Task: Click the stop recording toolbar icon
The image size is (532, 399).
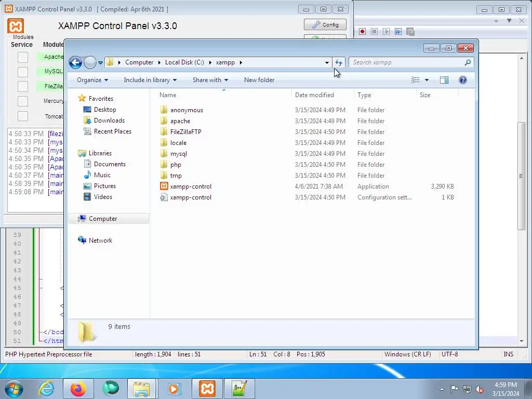Action: click(374, 32)
